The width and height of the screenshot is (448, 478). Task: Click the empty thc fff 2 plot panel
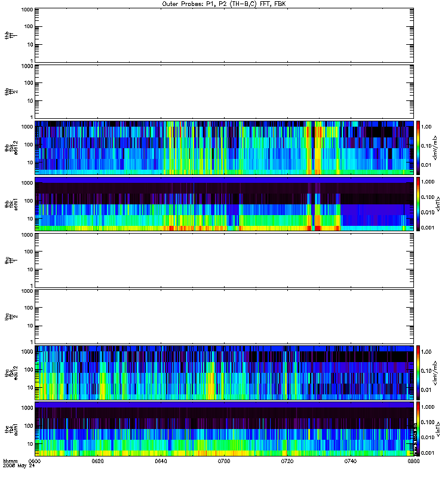pos(224,317)
